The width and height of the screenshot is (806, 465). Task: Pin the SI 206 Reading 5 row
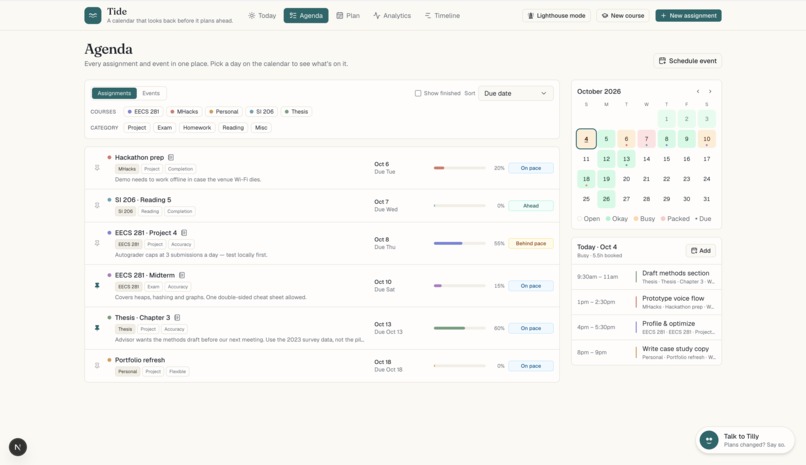97,205
